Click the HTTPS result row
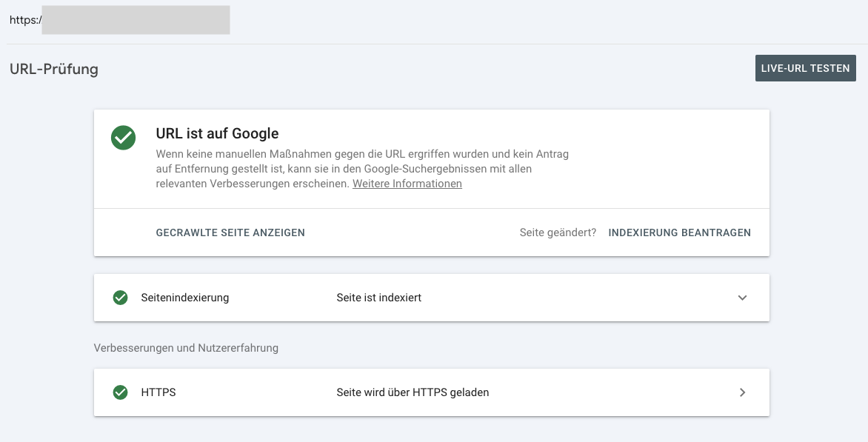 (x=432, y=392)
